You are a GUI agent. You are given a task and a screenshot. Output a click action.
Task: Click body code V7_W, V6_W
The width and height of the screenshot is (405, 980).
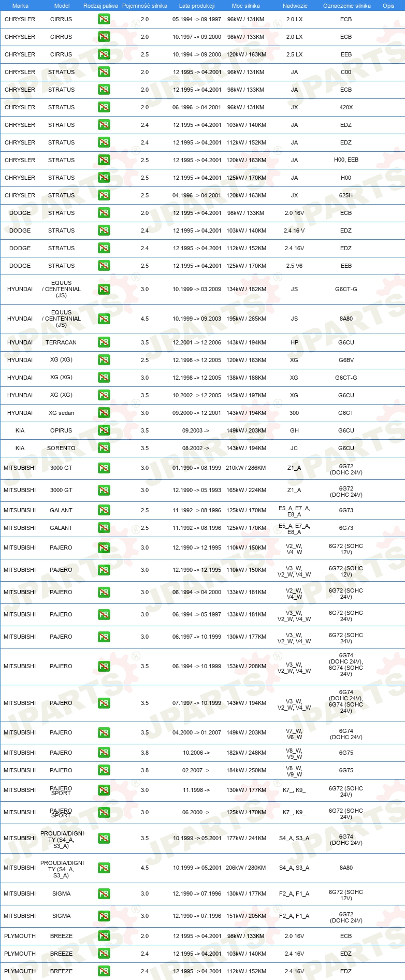click(294, 734)
